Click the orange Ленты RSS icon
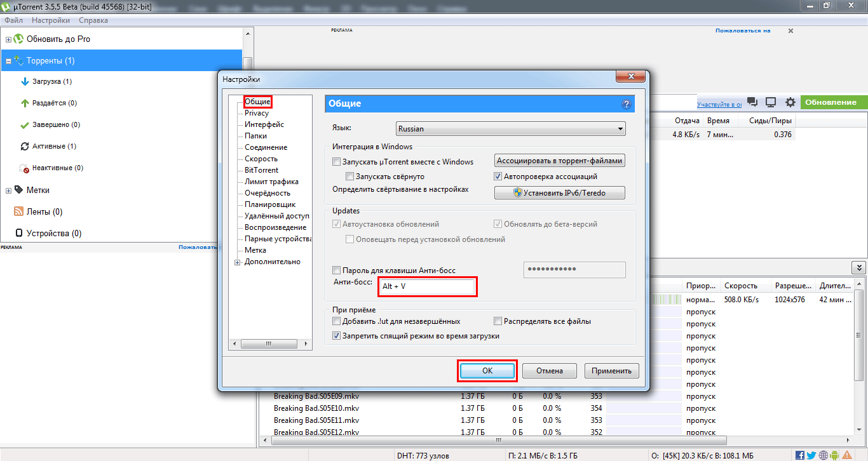 click(x=19, y=211)
